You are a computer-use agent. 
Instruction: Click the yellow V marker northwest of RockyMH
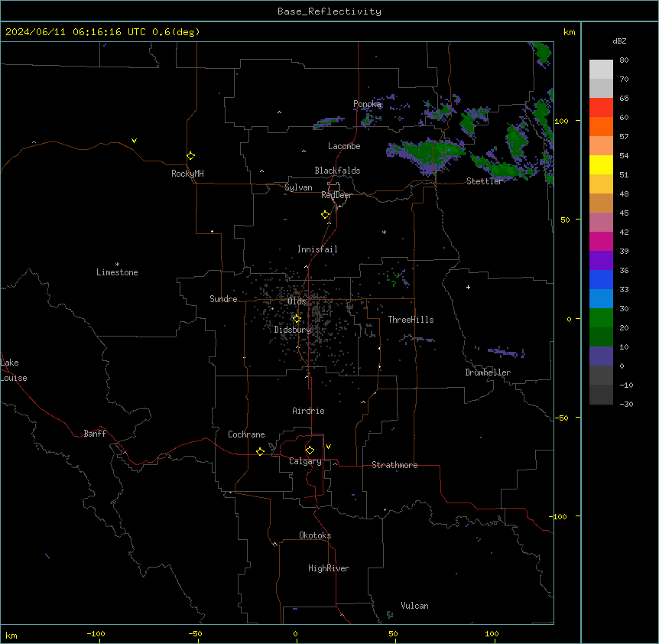tap(134, 141)
